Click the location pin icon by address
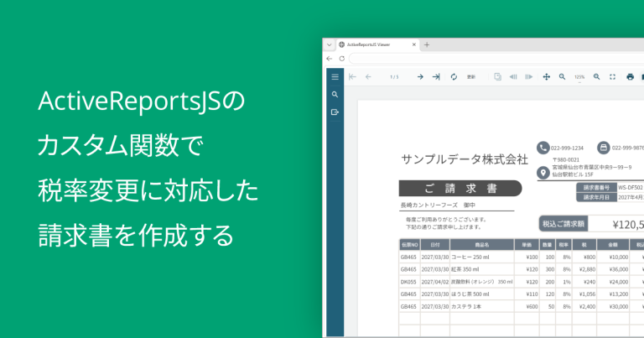The width and height of the screenshot is (644, 338). coord(543,174)
